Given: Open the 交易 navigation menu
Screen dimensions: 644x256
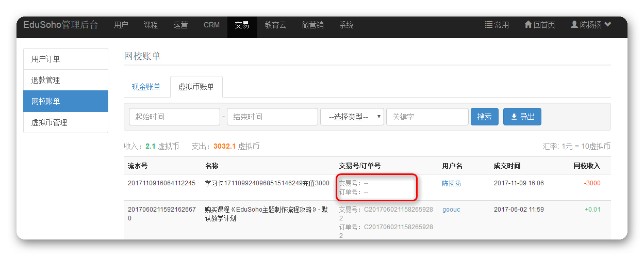Looking at the screenshot, I should 242,25.
